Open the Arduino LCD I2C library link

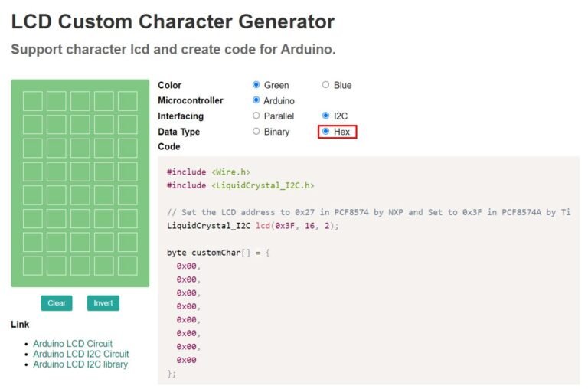[x=80, y=364]
